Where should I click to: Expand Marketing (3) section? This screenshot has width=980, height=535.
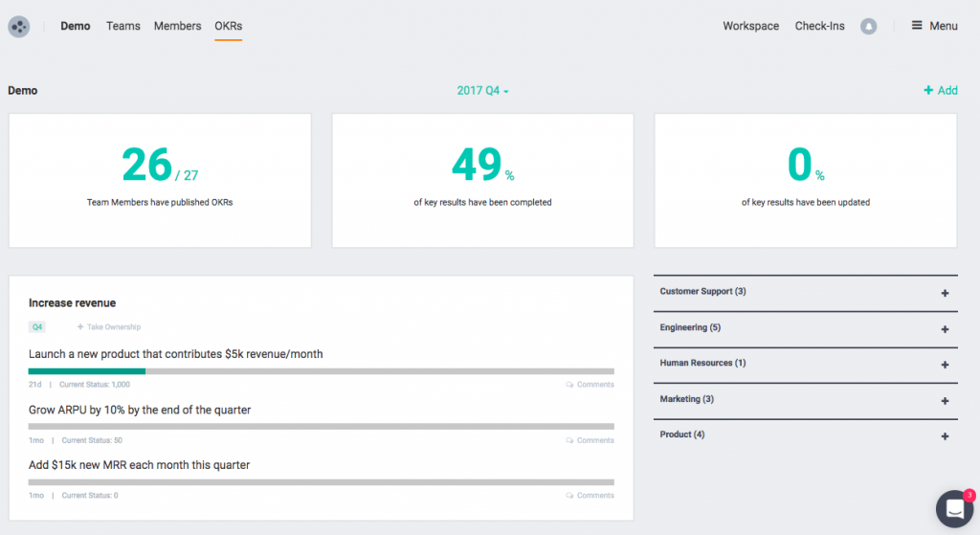tap(945, 401)
